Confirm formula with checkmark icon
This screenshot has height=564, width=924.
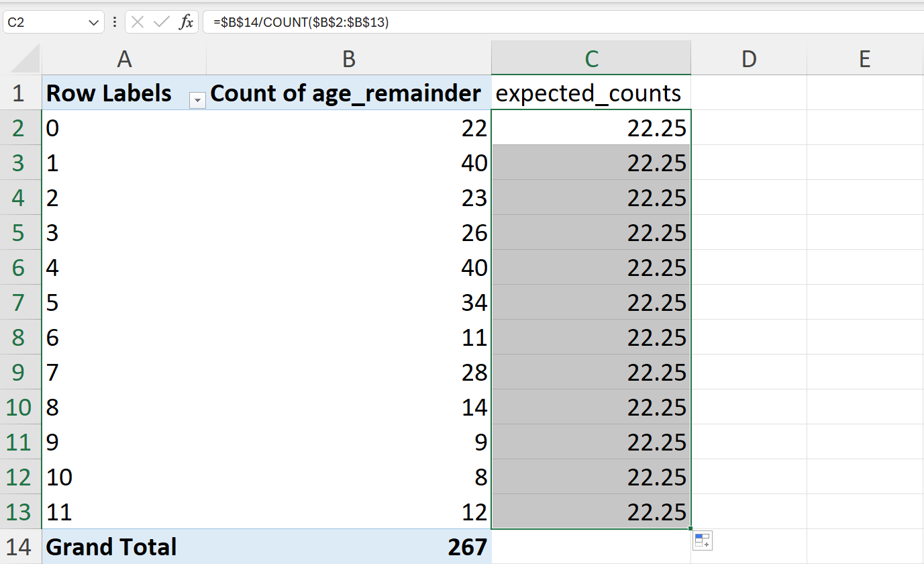tap(161, 22)
